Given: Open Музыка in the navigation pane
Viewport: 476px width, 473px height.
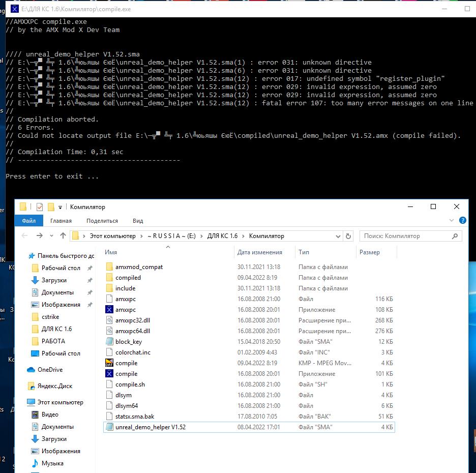Looking at the screenshot, I should click(x=48, y=463).
